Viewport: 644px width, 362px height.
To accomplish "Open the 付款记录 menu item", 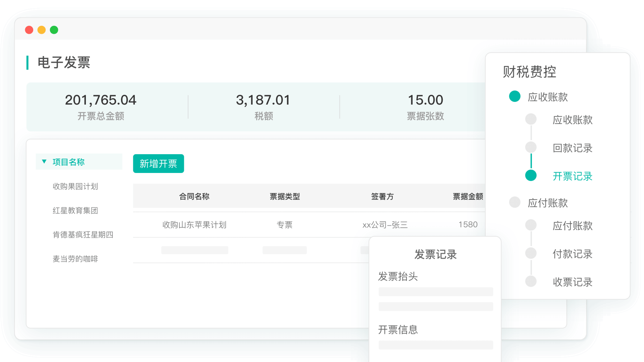I will click(572, 254).
